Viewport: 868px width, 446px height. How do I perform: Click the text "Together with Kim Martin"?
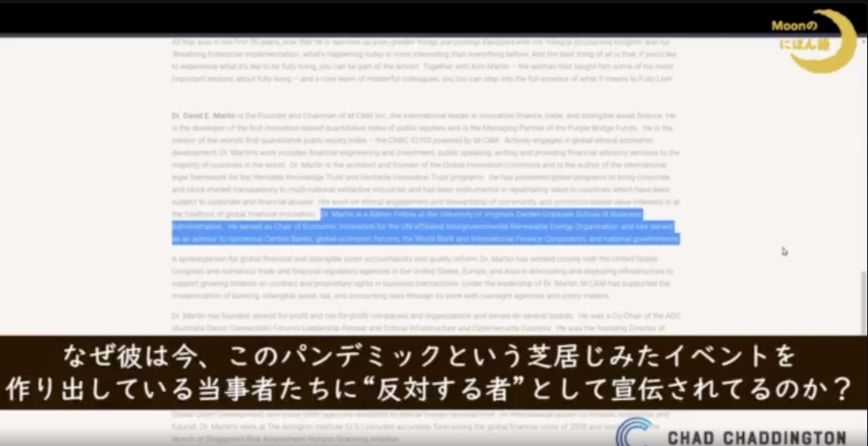(467, 67)
